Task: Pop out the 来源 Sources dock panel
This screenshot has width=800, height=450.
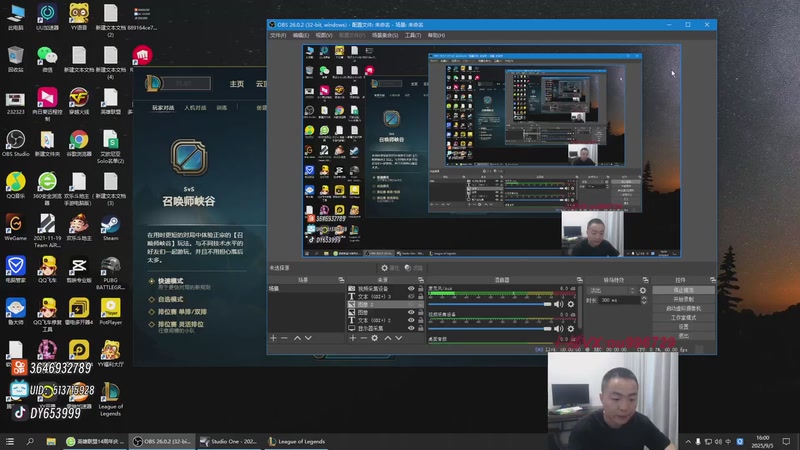Action: pos(421,280)
